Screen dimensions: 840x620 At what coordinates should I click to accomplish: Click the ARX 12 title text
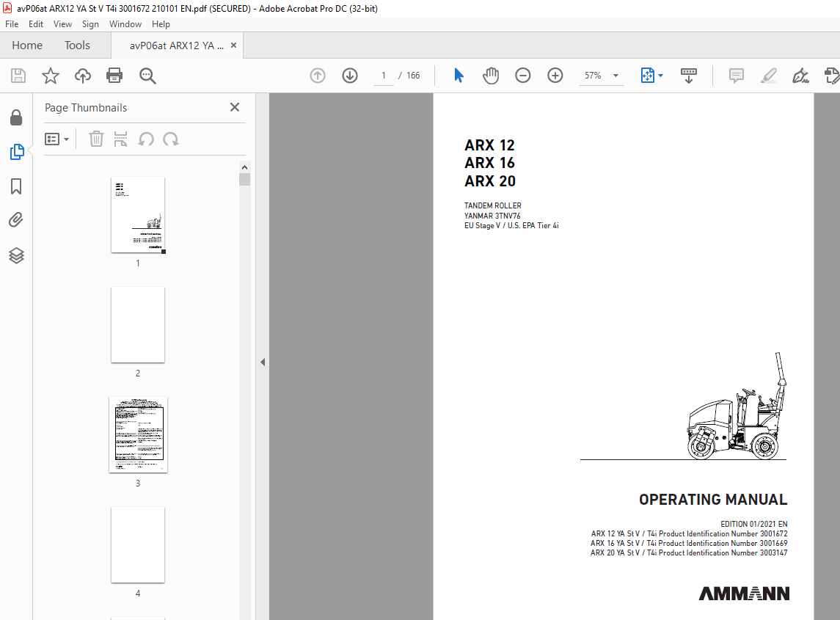coord(489,145)
